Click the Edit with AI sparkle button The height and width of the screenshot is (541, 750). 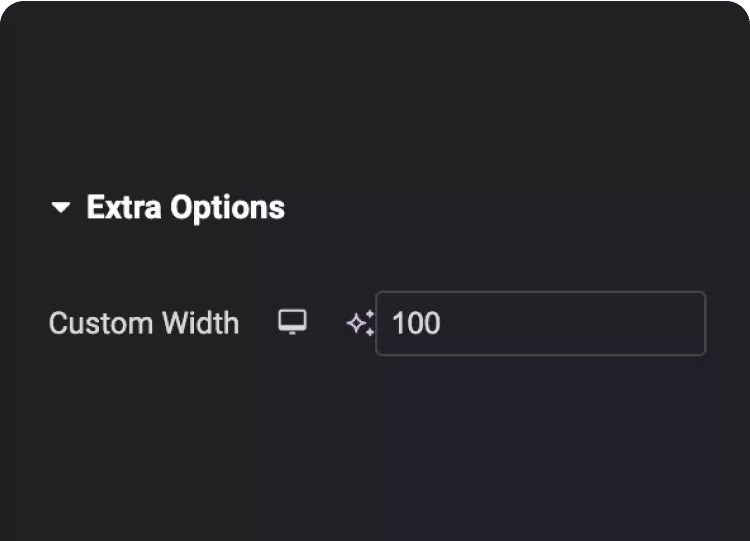360,323
